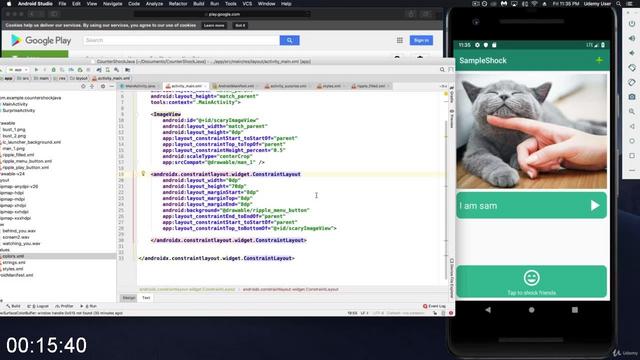Open the Refactor menu
Screen dimensions: 640x360
coord(178,4)
